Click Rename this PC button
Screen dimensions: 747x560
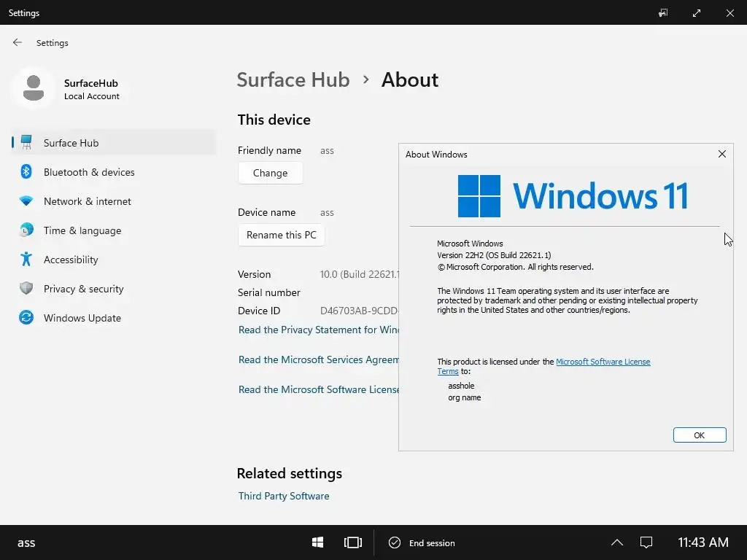tap(281, 235)
